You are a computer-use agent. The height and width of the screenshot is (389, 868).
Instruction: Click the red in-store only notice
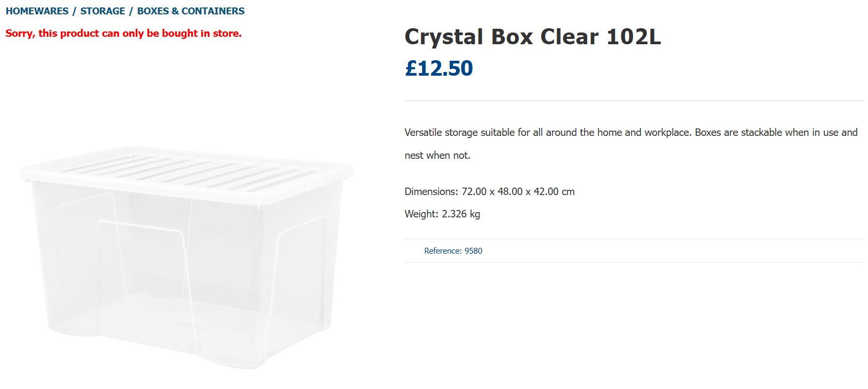click(x=124, y=34)
